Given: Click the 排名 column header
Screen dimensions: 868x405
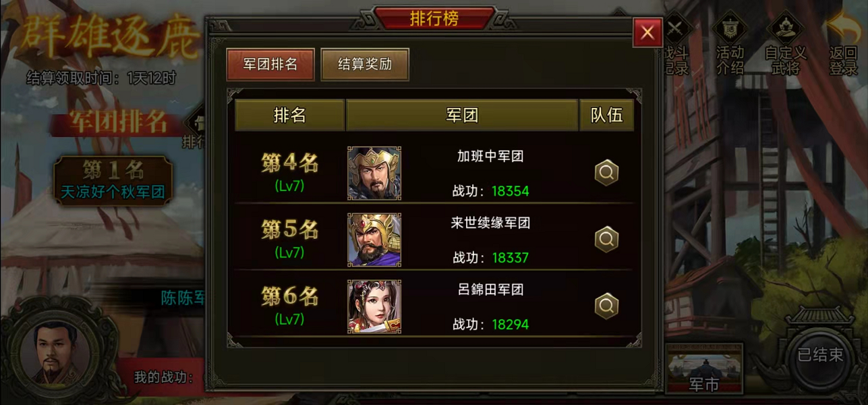Looking at the screenshot, I should tap(290, 115).
